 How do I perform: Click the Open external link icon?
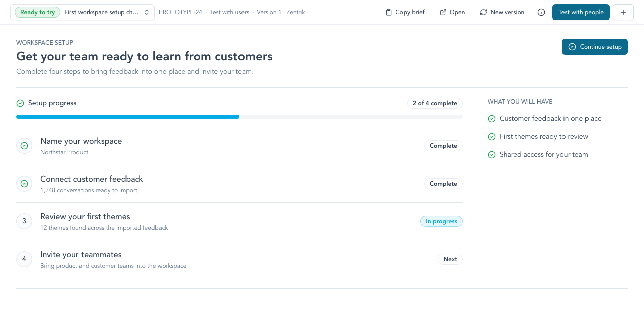tap(443, 12)
